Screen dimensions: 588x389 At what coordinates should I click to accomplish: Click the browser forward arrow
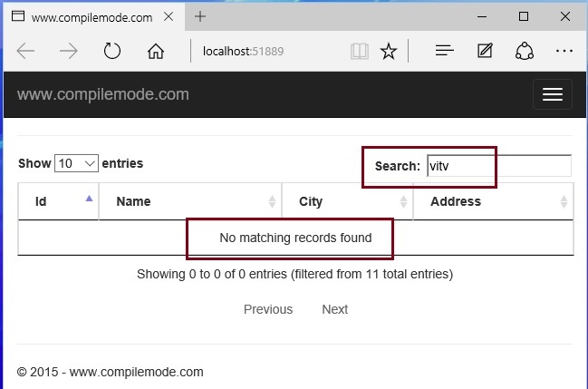click(69, 51)
